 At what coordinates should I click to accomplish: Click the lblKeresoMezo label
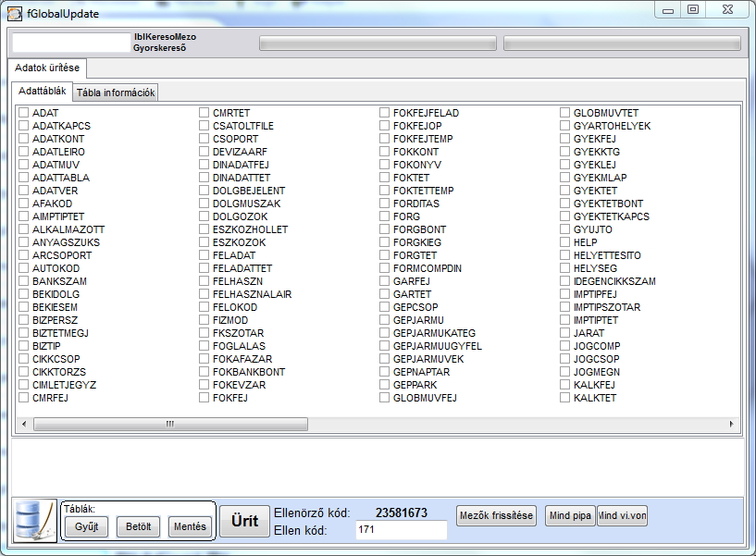[165, 37]
